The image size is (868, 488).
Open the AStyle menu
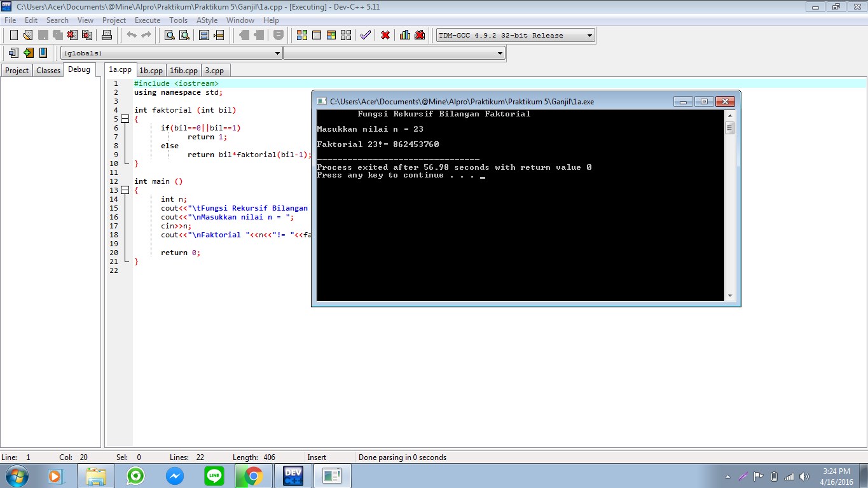coord(207,20)
